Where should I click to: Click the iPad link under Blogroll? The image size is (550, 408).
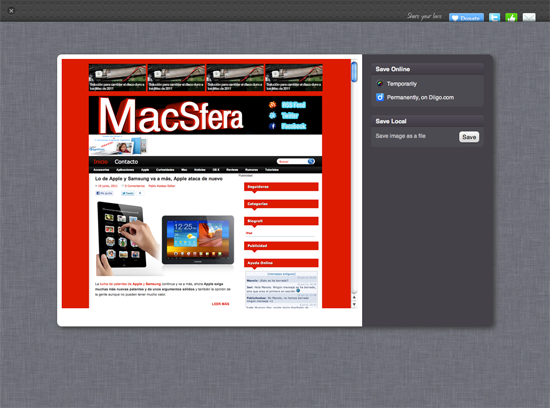(249, 233)
